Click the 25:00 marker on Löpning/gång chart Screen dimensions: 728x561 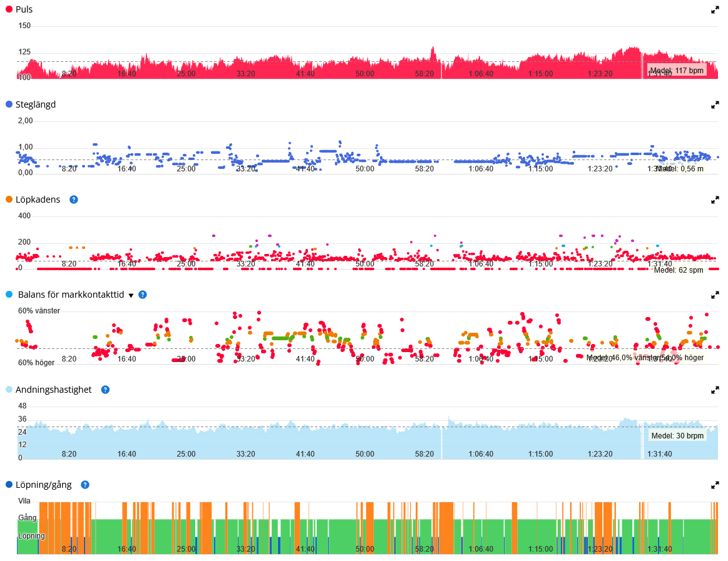pos(186,549)
